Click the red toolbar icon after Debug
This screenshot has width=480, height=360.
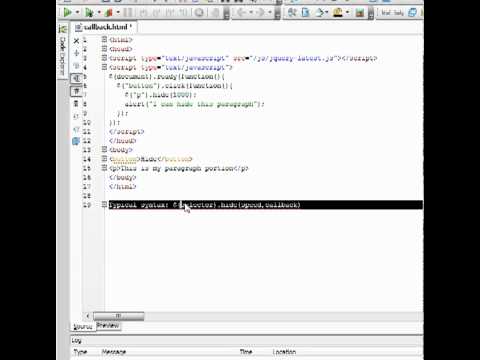pos(108,13)
